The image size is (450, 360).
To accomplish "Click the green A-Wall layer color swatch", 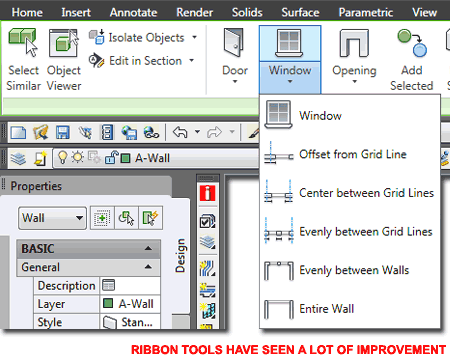I will click(x=125, y=158).
